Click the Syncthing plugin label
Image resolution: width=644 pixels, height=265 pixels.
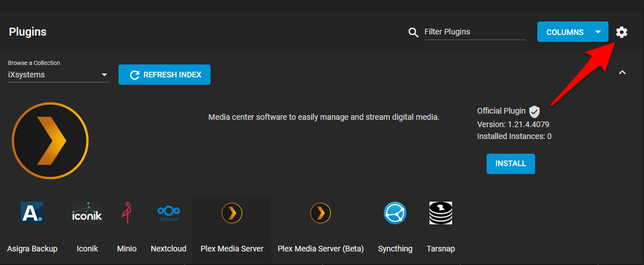pos(395,249)
